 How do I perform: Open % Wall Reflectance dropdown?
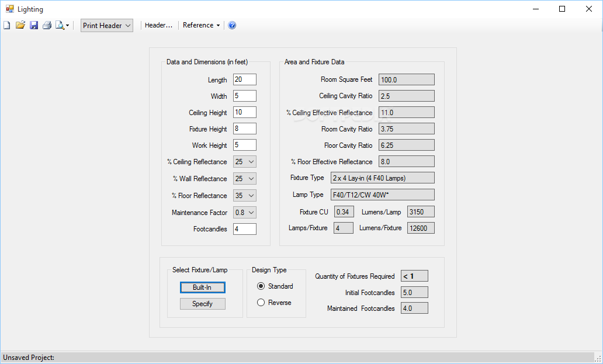click(245, 179)
